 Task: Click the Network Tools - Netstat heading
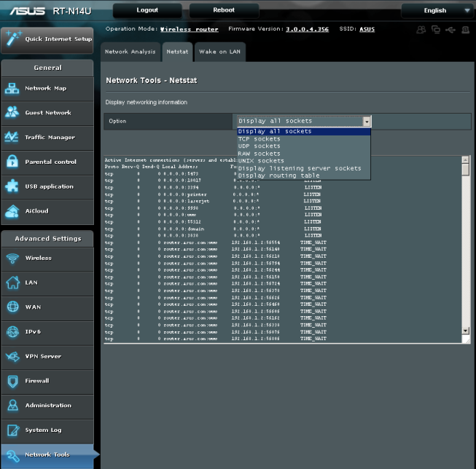[x=152, y=80]
